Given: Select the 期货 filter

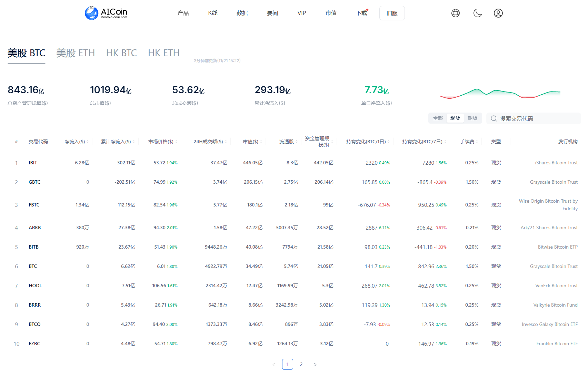Looking at the screenshot, I should pyautogui.click(x=472, y=118).
